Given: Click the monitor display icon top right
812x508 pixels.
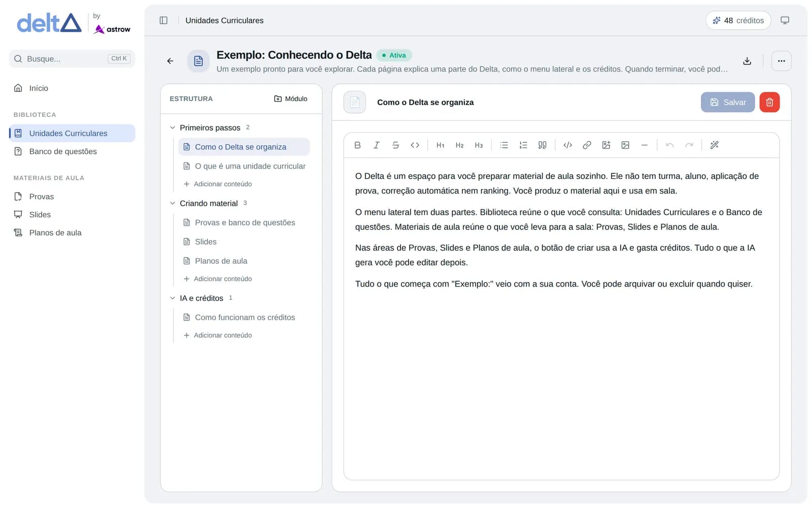Looking at the screenshot, I should click(x=785, y=20).
